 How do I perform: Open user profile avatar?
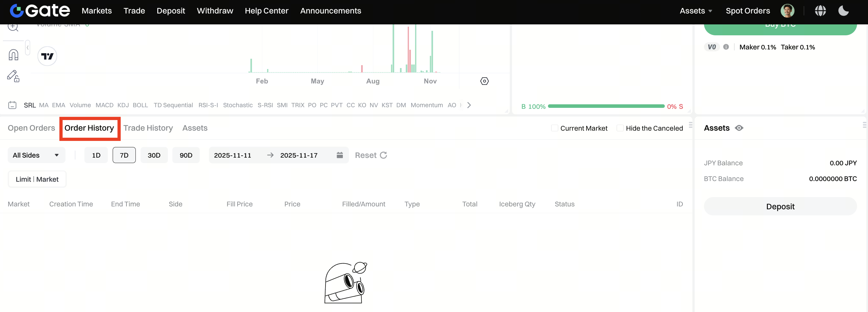[x=787, y=11]
